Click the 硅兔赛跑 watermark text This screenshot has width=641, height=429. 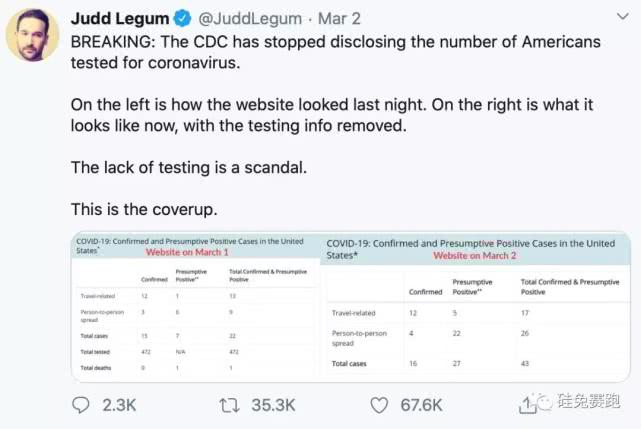(592, 403)
